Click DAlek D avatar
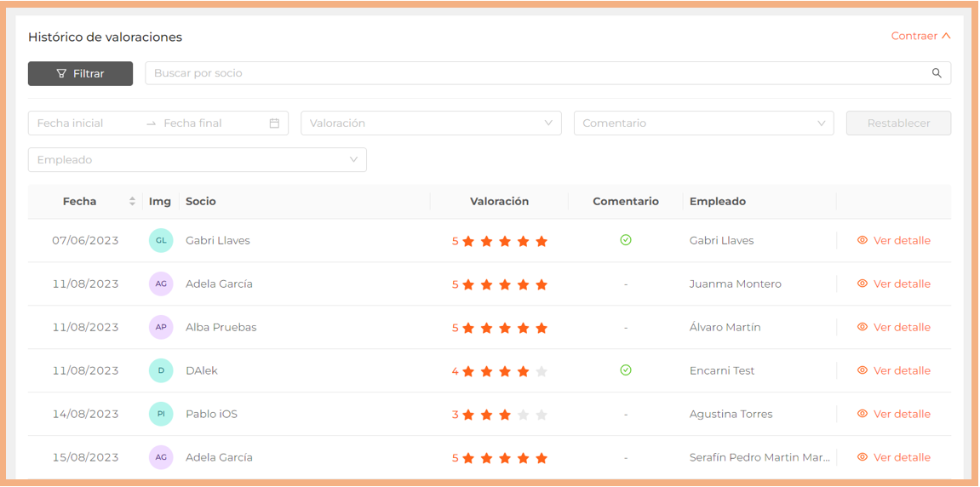The width and height of the screenshot is (980, 487). point(161,370)
